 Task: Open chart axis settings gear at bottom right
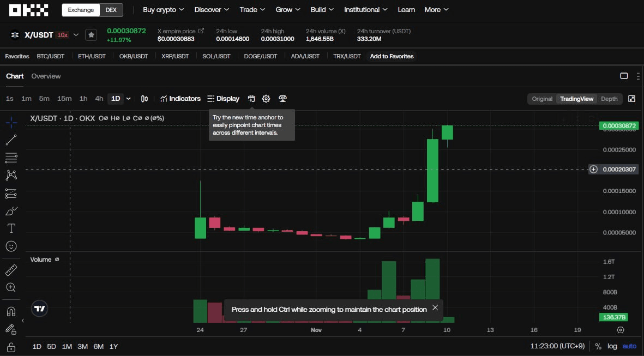coord(621,330)
